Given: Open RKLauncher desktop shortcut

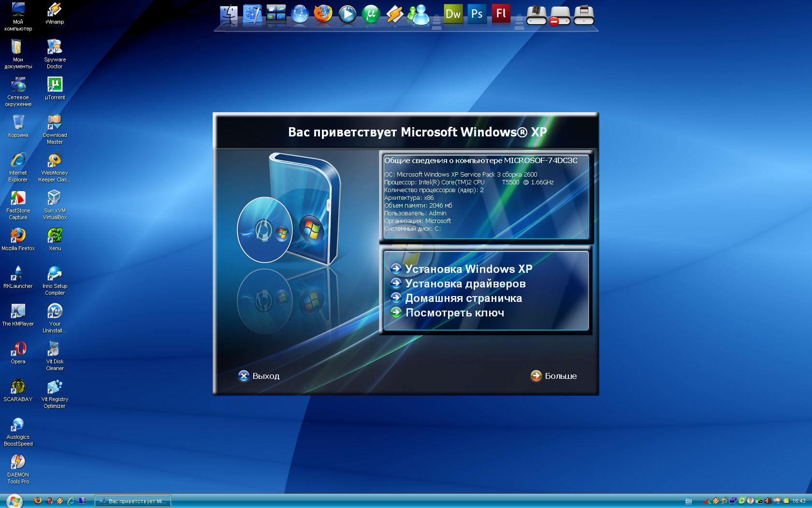Looking at the screenshot, I should pyautogui.click(x=18, y=277).
